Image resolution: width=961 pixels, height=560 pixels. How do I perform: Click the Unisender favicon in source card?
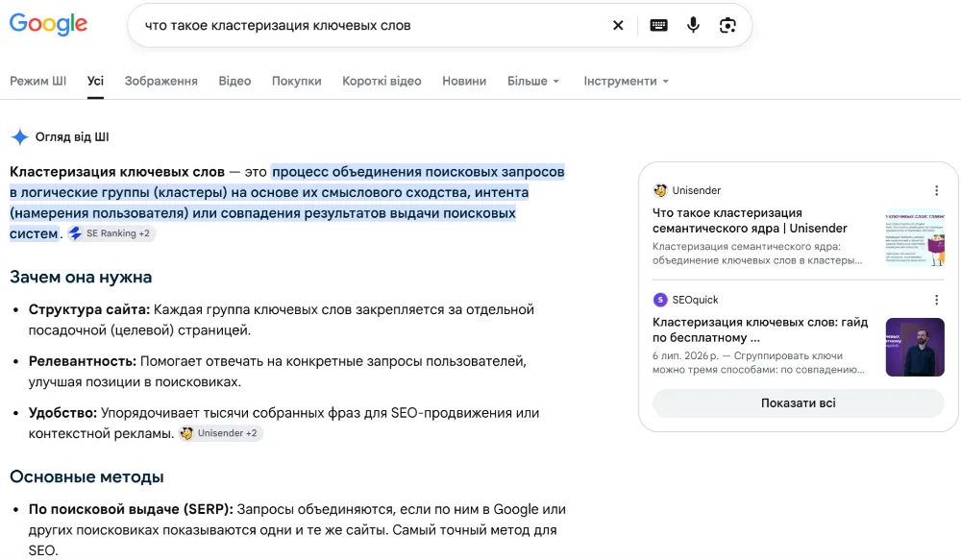coord(660,190)
